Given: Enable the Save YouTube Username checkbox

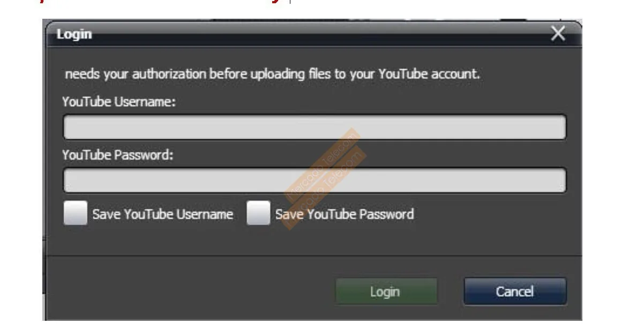Looking at the screenshot, I should pos(75,213).
